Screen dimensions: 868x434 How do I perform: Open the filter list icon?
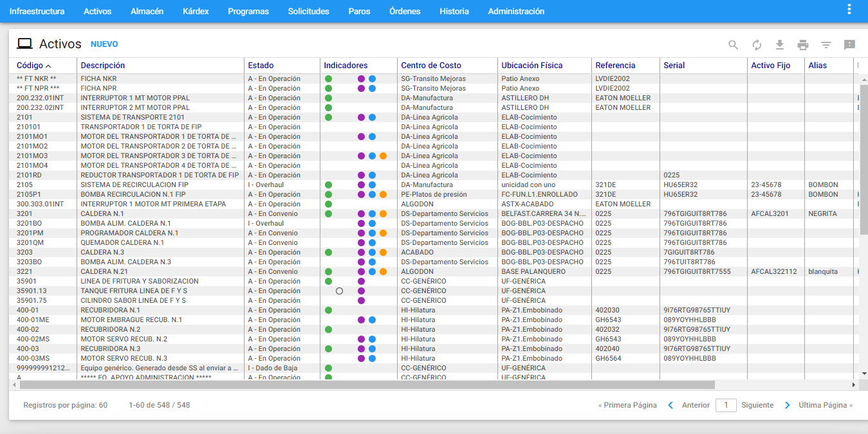point(826,45)
